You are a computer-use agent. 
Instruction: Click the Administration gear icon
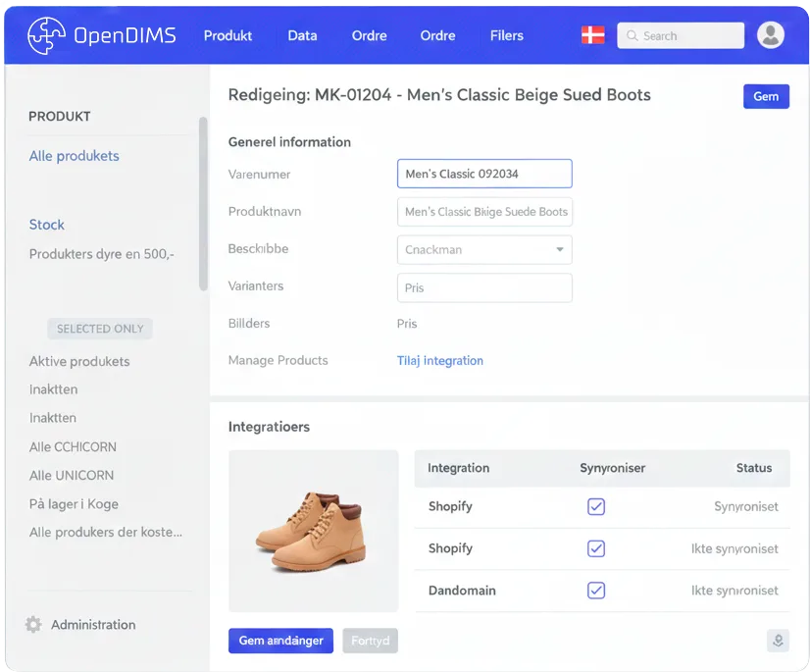point(33,625)
